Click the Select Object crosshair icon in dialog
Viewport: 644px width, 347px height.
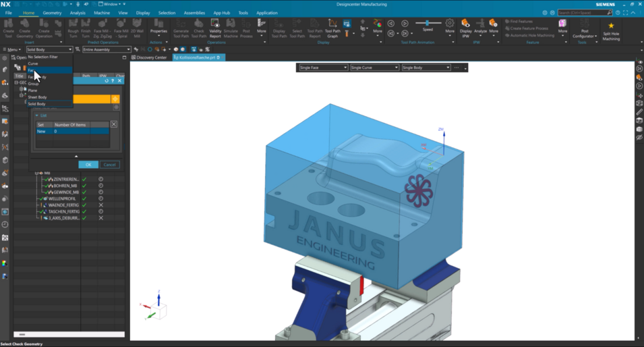(x=115, y=99)
